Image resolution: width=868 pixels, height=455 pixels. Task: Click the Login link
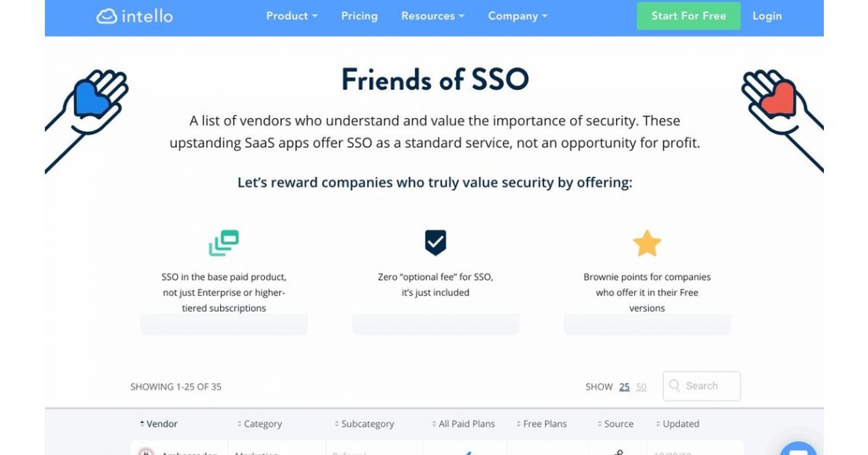pos(767,16)
